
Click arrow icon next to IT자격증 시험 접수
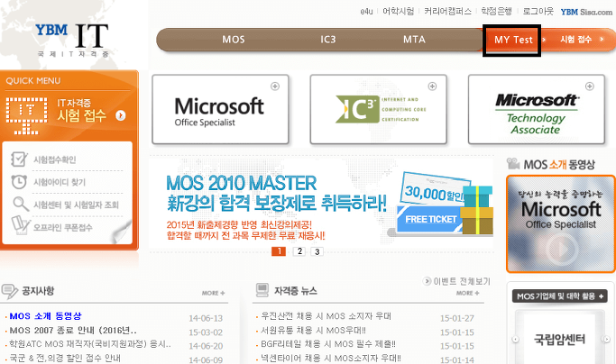pos(121,115)
